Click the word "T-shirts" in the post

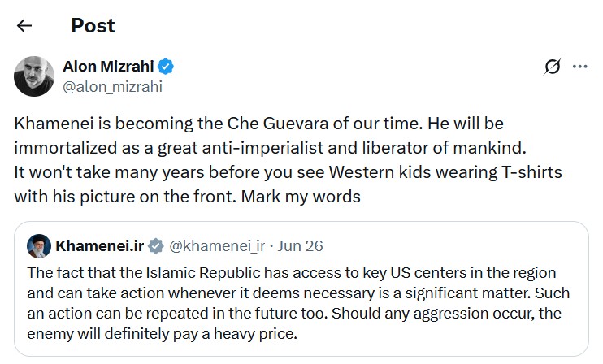click(x=531, y=172)
